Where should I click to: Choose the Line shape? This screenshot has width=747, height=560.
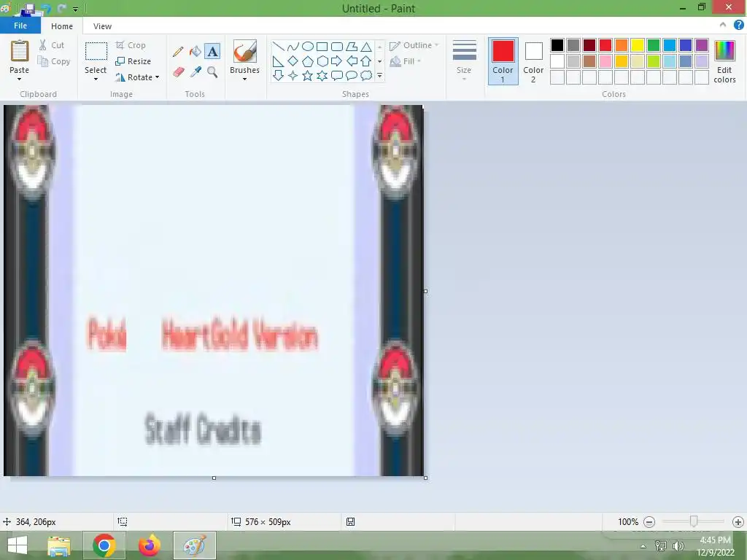[x=278, y=46]
